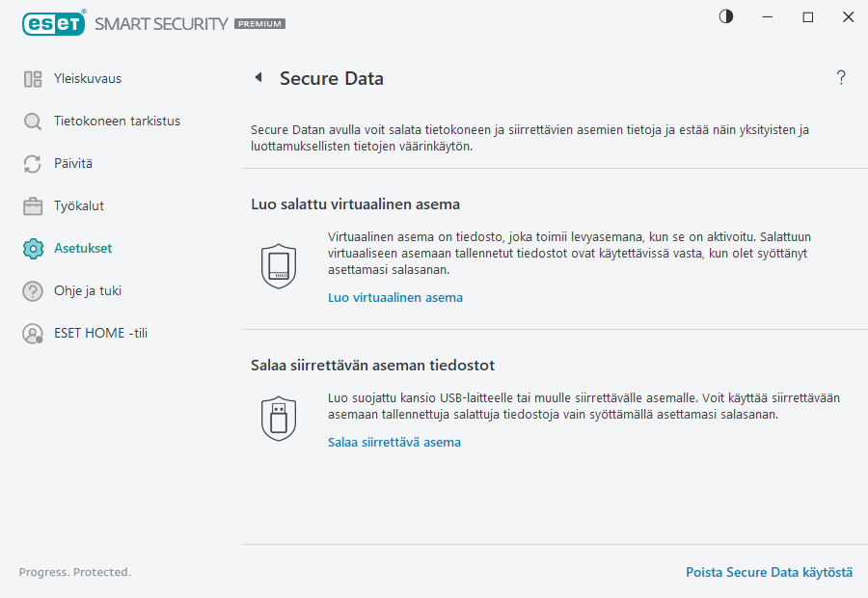Click the ESET logo
868x598 pixels.
pos(53,23)
